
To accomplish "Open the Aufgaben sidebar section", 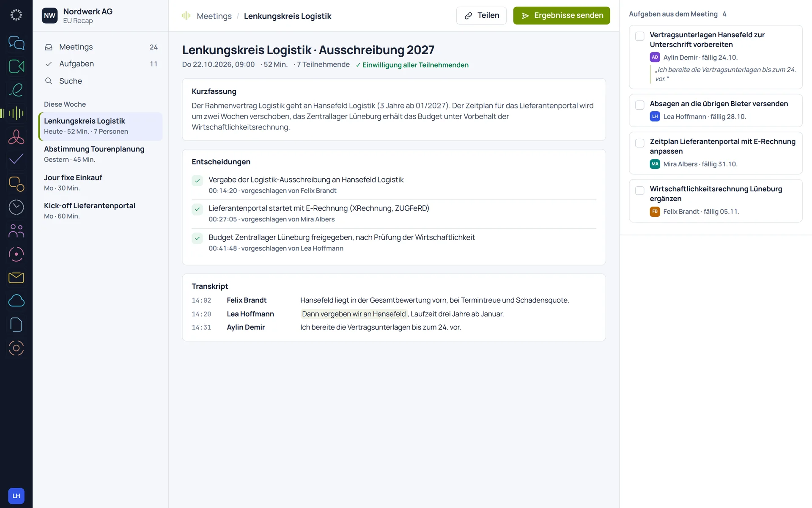I will (x=101, y=64).
